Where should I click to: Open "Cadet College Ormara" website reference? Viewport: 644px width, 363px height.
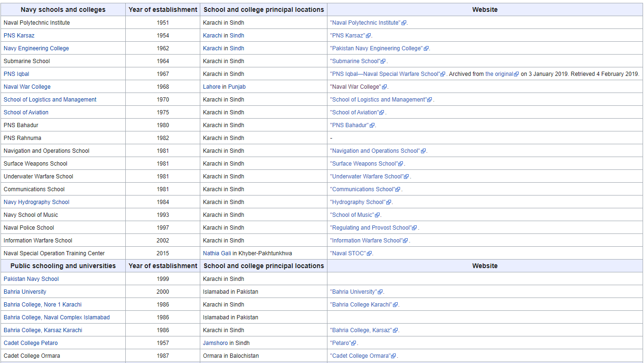coord(360,356)
